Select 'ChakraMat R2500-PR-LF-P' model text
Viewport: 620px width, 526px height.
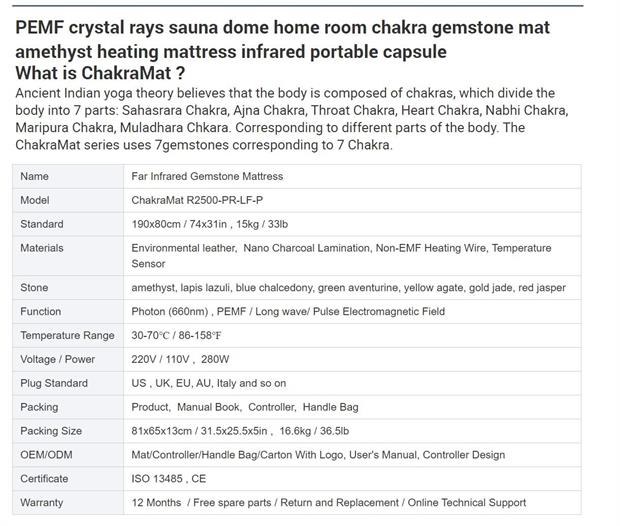(x=197, y=200)
